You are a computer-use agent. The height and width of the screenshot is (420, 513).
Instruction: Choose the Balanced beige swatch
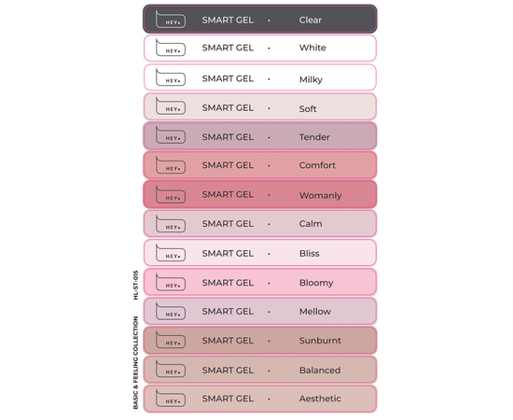pos(260,370)
